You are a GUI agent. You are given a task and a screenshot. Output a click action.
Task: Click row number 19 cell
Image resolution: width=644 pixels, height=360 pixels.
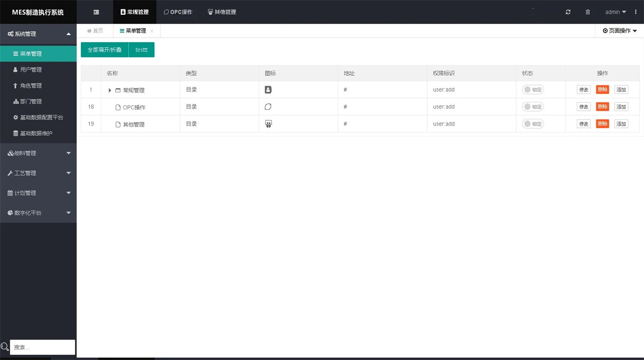click(x=91, y=124)
